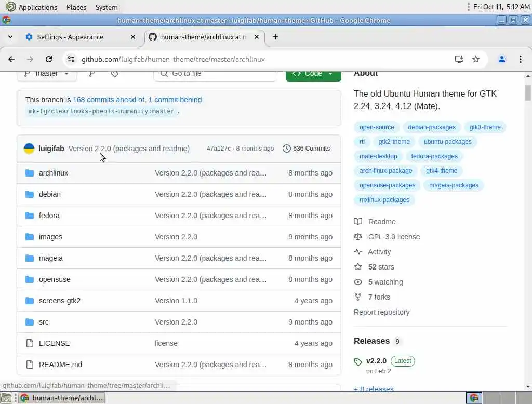Switch to the Settings - Appearance tab
The height and width of the screenshot is (404, 532).
pos(81,37)
